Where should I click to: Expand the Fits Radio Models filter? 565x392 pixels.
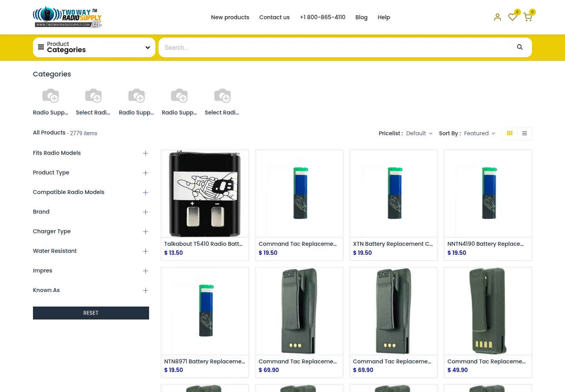pos(91,153)
